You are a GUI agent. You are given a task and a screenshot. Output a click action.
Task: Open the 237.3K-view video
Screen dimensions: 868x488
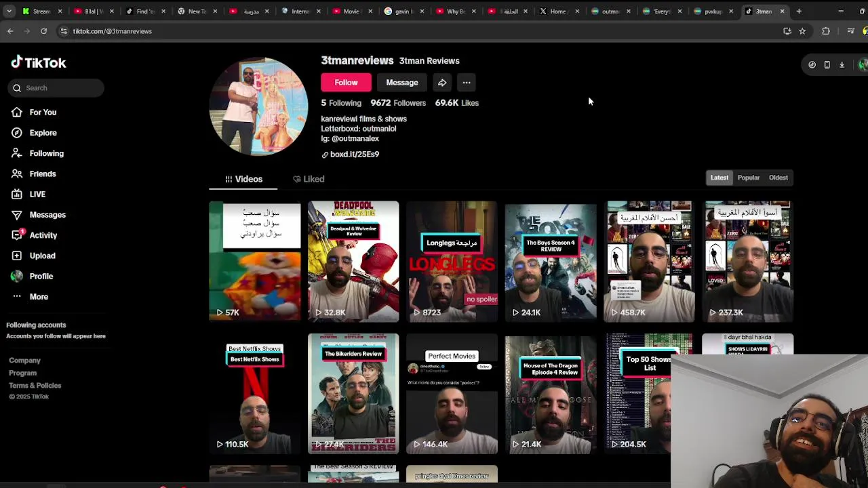[747, 260]
